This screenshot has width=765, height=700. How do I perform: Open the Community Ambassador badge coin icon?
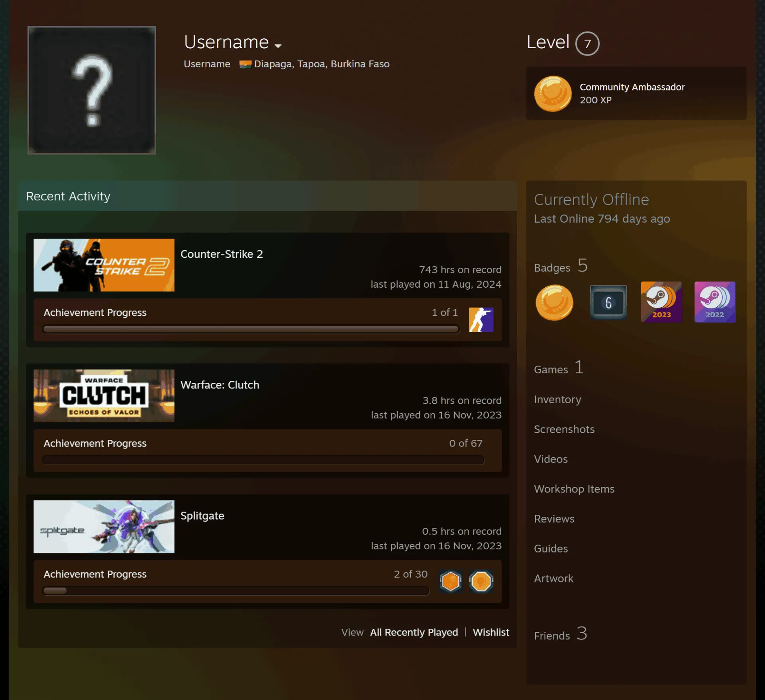tap(553, 94)
